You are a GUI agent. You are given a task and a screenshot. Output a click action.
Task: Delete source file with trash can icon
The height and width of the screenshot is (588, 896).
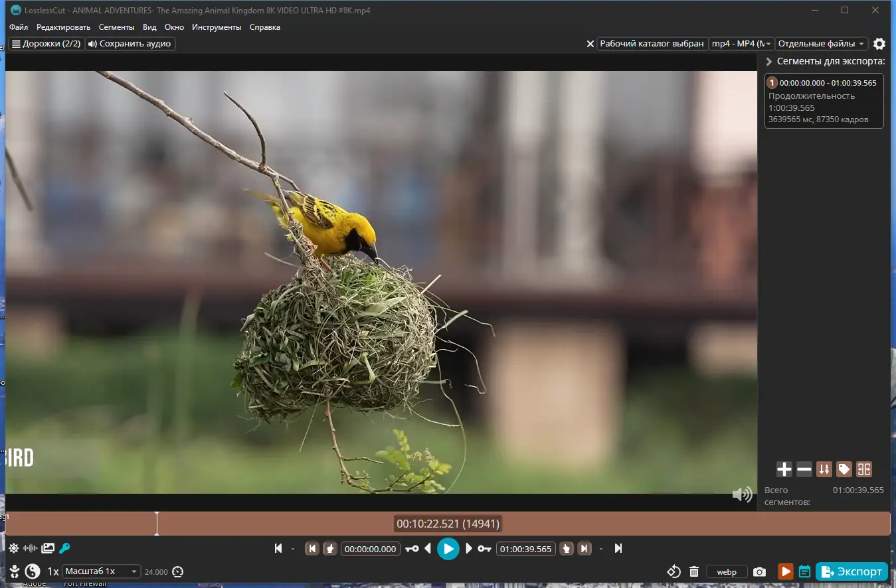coord(694,571)
